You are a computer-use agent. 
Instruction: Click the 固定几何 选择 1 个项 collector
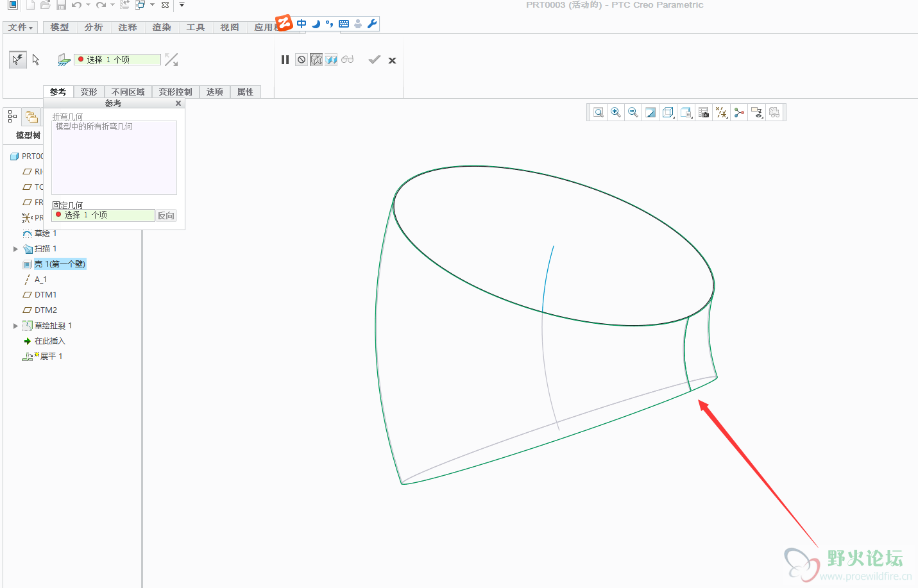(103, 215)
